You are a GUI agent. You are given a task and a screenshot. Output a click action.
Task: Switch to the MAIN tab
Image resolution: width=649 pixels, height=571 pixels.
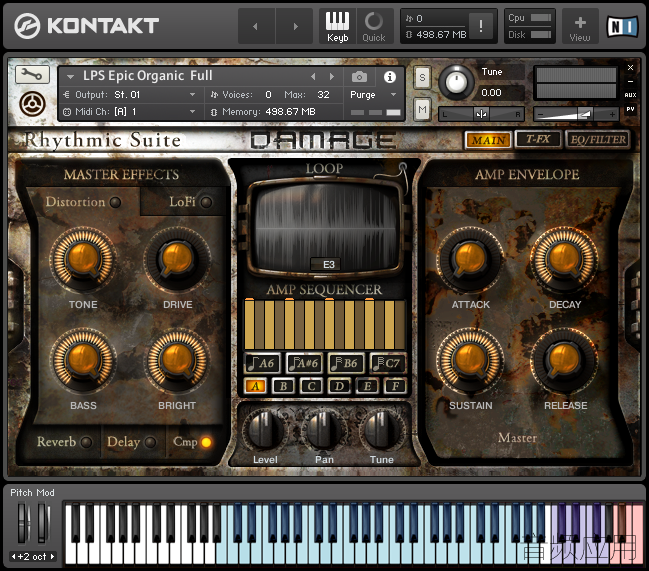click(x=488, y=140)
